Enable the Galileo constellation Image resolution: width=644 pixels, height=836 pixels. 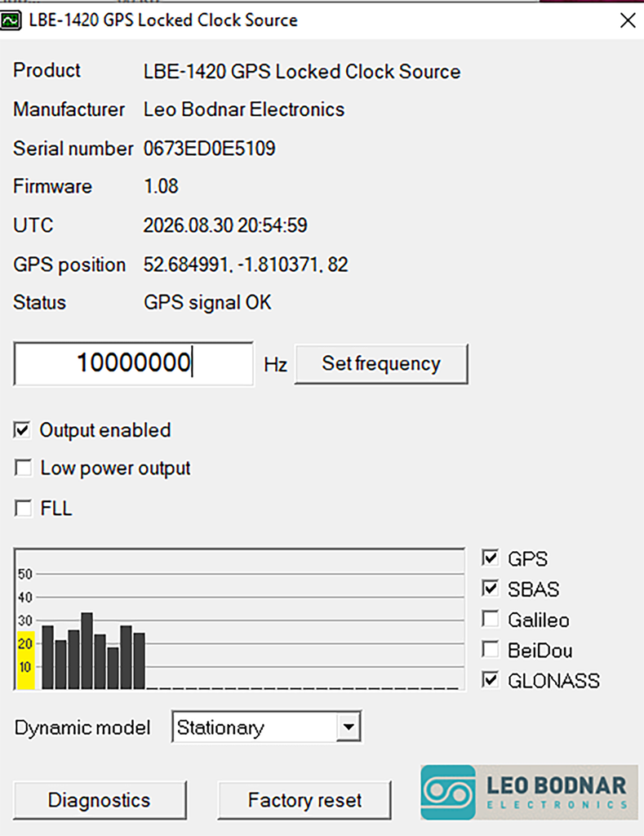(x=490, y=619)
